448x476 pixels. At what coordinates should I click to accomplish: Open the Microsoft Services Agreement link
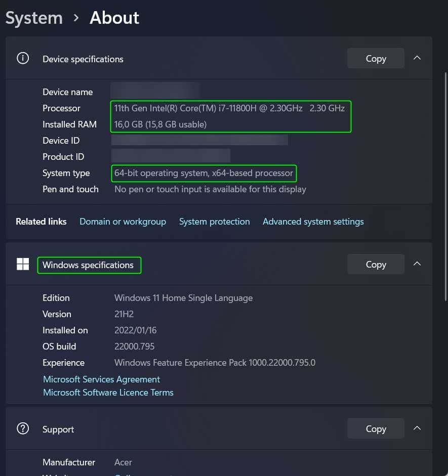tap(101, 379)
